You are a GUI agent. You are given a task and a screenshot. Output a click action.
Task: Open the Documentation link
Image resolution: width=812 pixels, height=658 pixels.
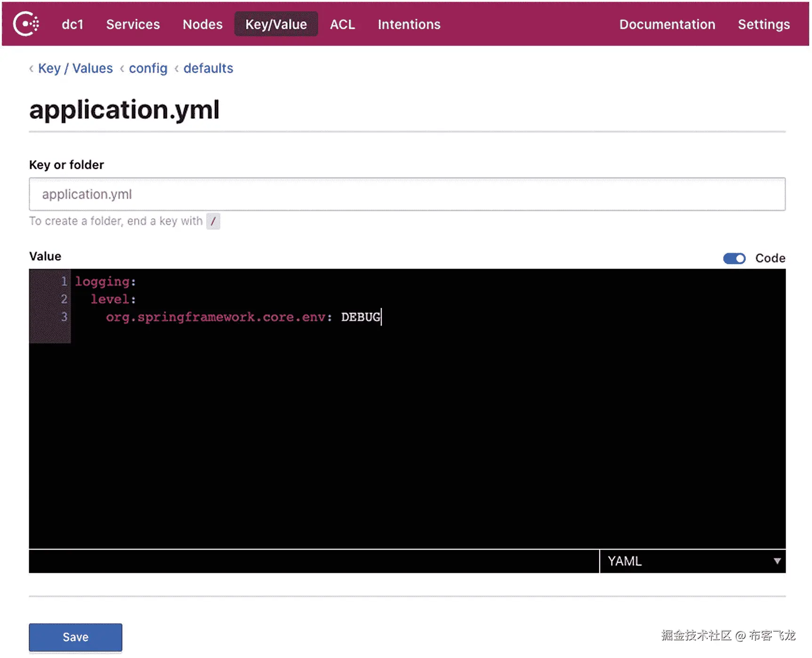click(x=667, y=24)
